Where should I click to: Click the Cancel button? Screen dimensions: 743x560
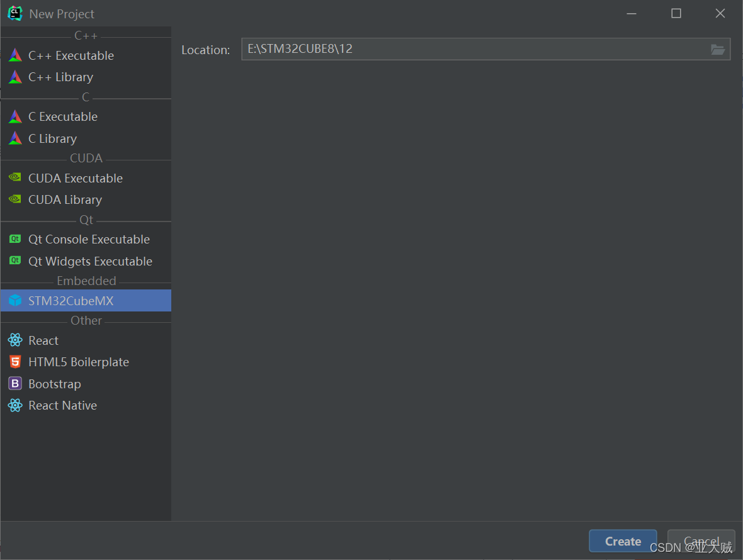(x=701, y=541)
